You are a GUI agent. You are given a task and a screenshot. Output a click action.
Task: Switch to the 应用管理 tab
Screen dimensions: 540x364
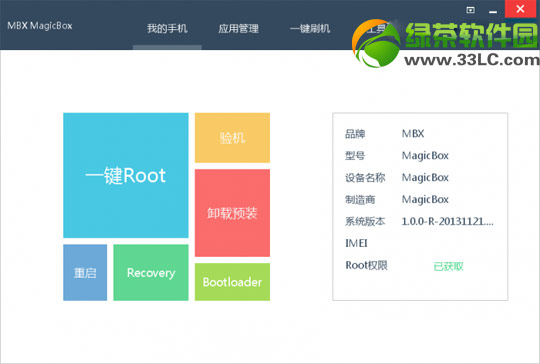click(238, 28)
